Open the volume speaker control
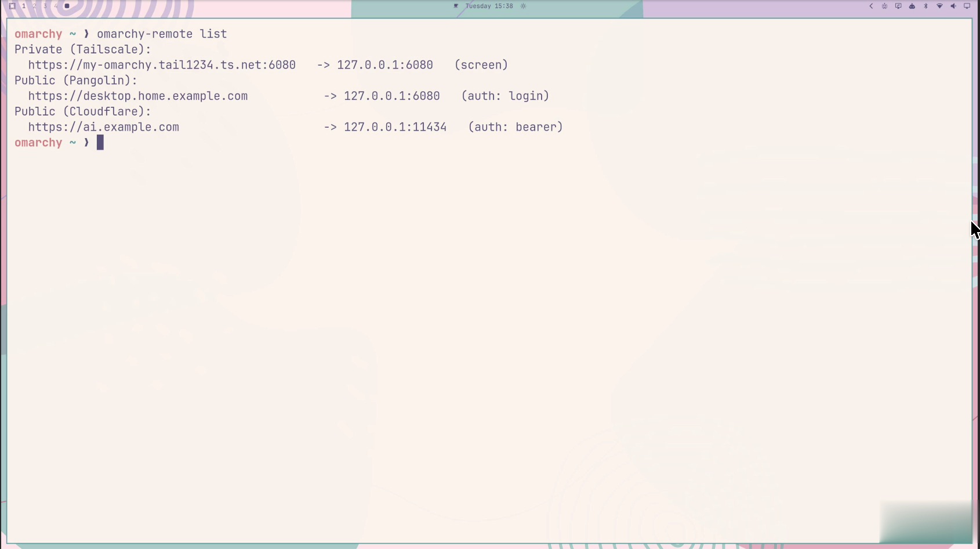The image size is (980, 549). tap(953, 6)
